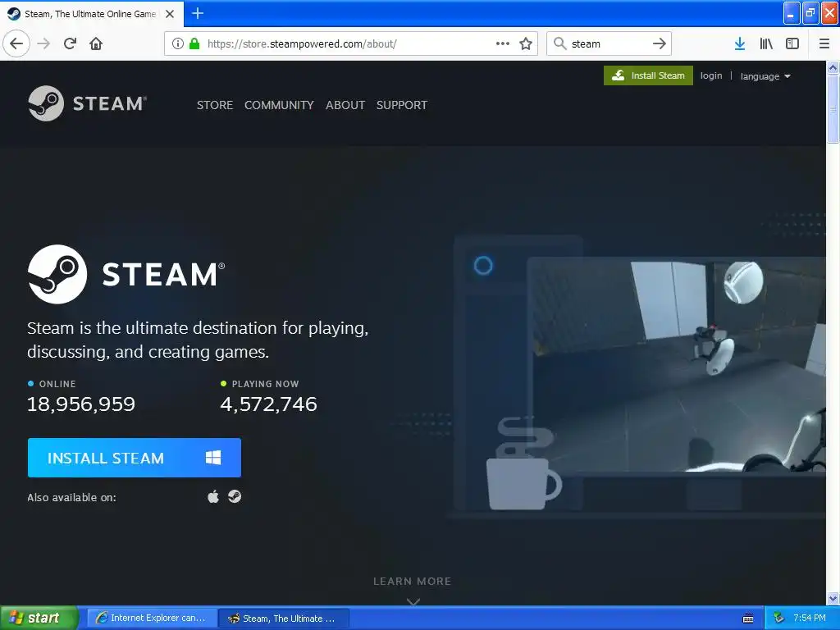Screen dimensions: 840x630
Task: Click the green padlock security icon
Action: [195, 43]
